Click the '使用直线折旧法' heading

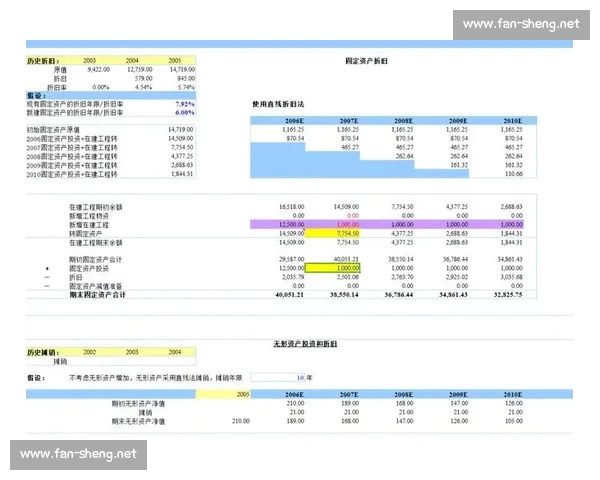[x=278, y=104]
